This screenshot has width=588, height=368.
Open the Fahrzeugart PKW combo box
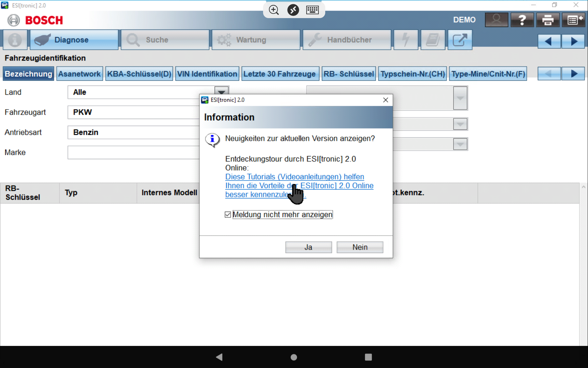[134, 112]
